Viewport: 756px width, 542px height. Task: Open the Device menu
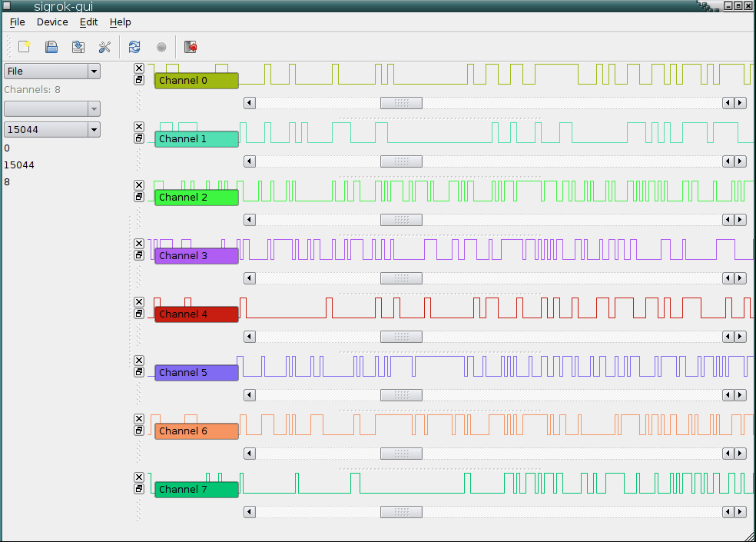pyautogui.click(x=52, y=22)
